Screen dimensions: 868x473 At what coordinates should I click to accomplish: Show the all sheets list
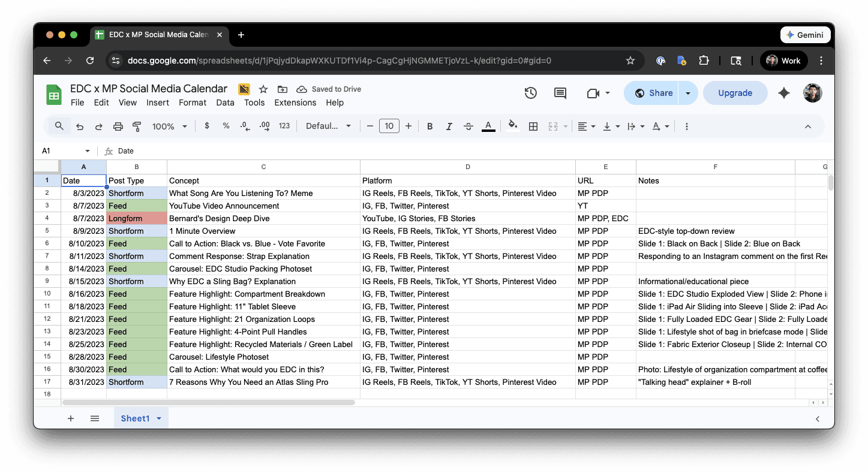(x=95, y=418)
